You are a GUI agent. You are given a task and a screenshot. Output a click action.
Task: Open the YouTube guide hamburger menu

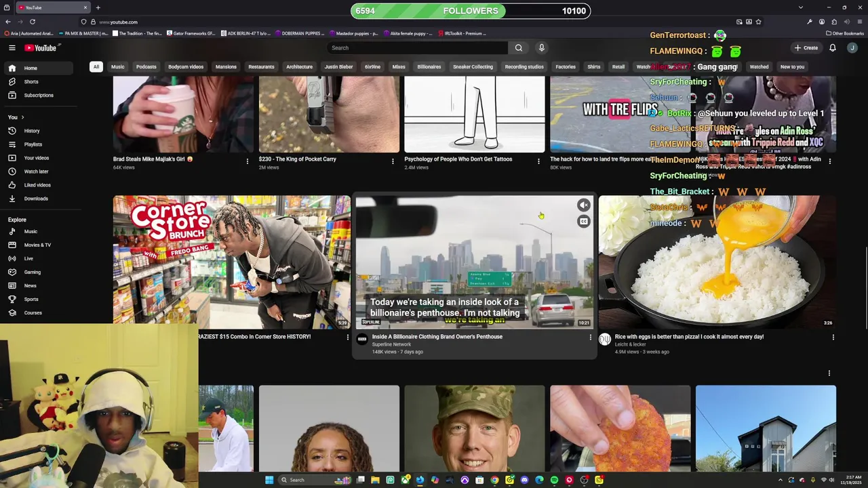point(12,48)
